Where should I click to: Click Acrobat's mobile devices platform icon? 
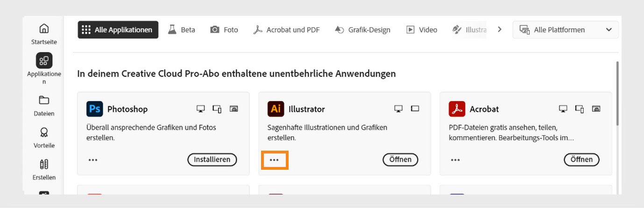[x=580, y=109]
